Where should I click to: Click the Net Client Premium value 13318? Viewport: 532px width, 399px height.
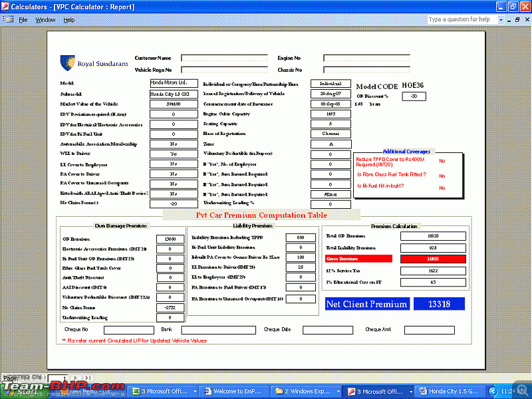[x=440, y=304]
